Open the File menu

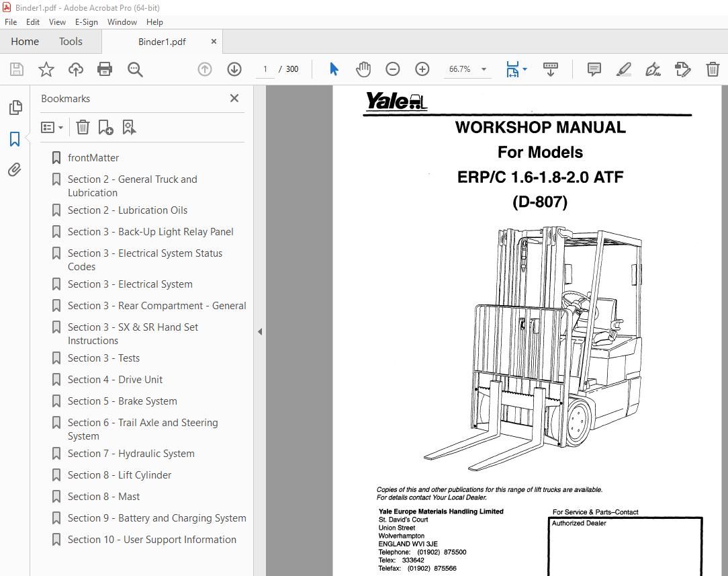coord(11,22)
